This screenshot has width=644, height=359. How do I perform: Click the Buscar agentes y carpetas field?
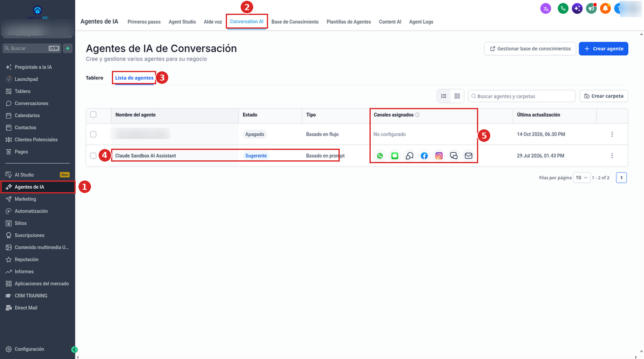(x=522, y=96)
